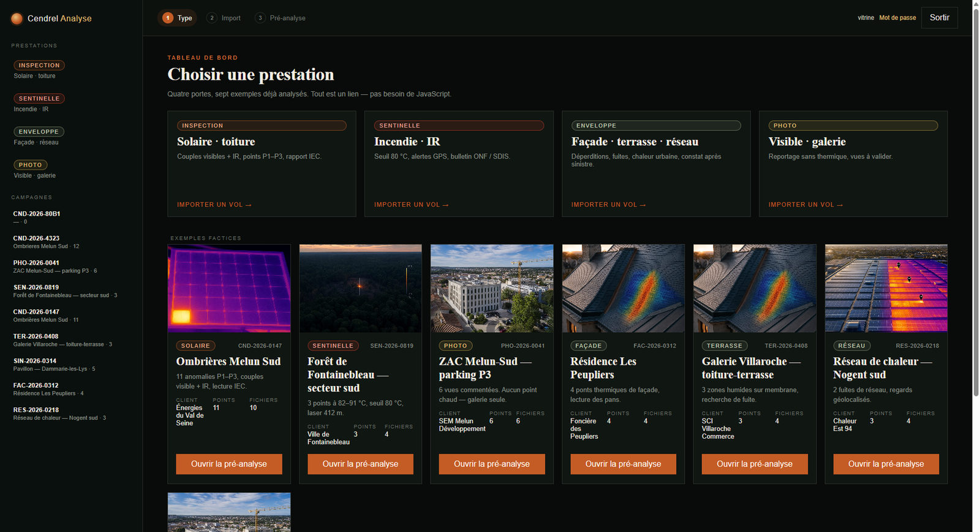Open campaign SIN-2026-0314 in sidebar

pyautogui.click(x=54, y=365)
